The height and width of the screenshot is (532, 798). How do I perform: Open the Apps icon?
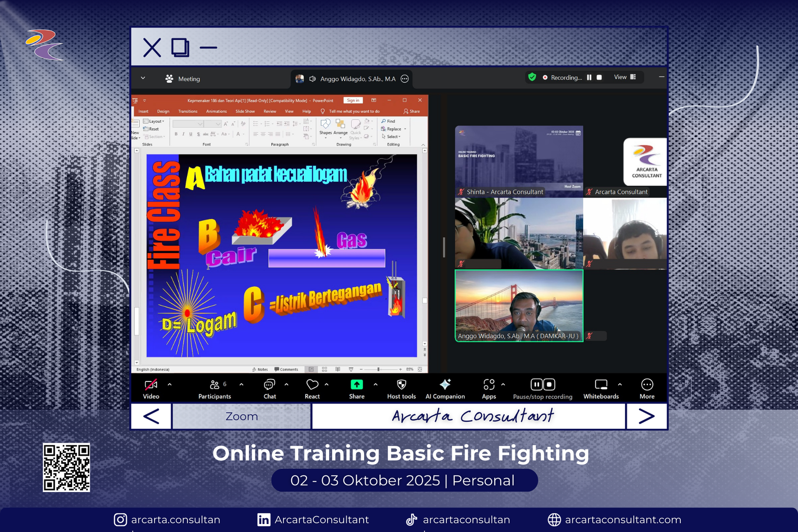(x=489, y=384)
